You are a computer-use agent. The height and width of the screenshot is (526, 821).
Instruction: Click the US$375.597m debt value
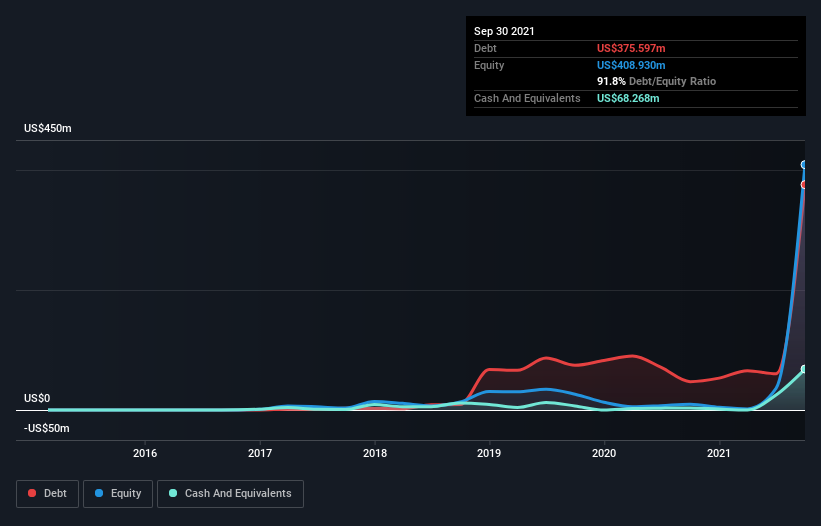pos(631,48)
